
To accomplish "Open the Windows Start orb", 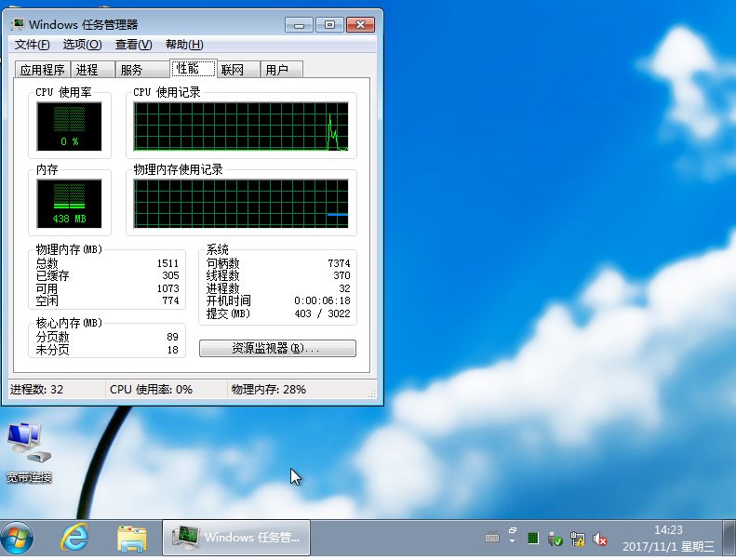I will 18,538.
